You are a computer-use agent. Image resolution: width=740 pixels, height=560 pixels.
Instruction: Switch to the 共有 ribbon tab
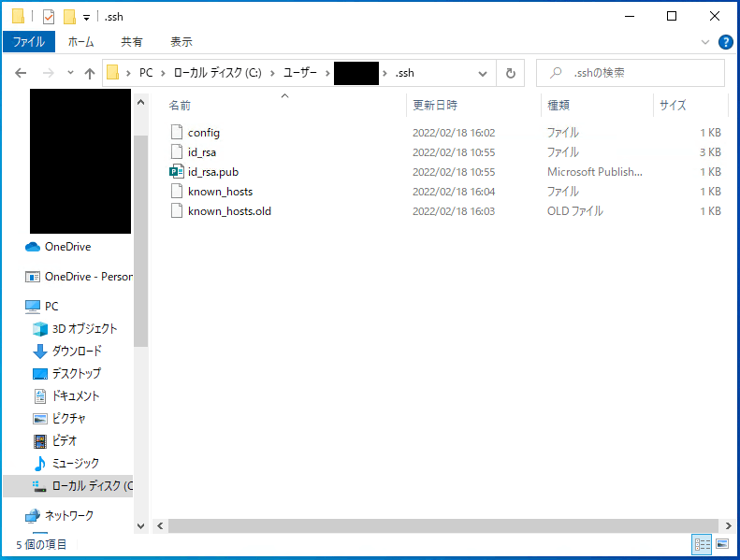pyautogui.click(x=131, y=41)
